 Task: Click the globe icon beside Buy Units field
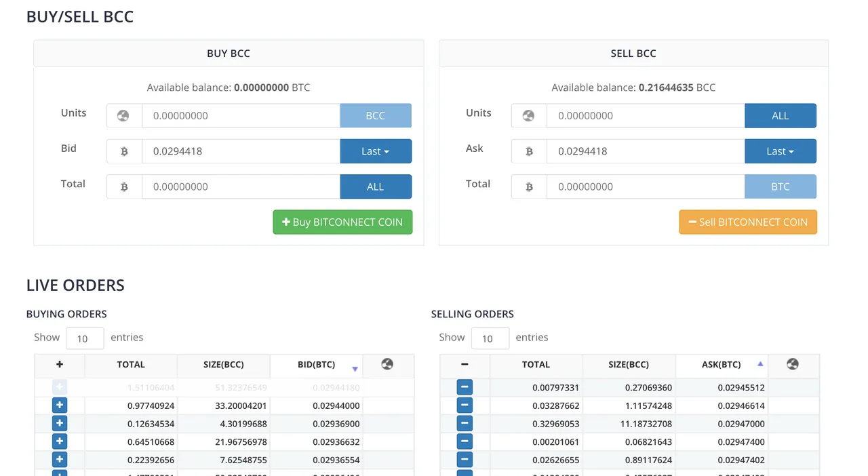(x=123, y=116)
